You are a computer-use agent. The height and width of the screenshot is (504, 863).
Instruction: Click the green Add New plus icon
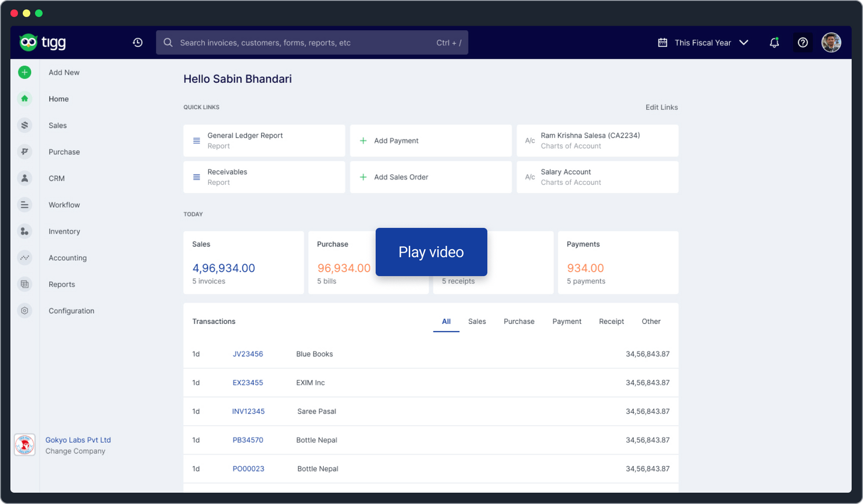point(25,72)
